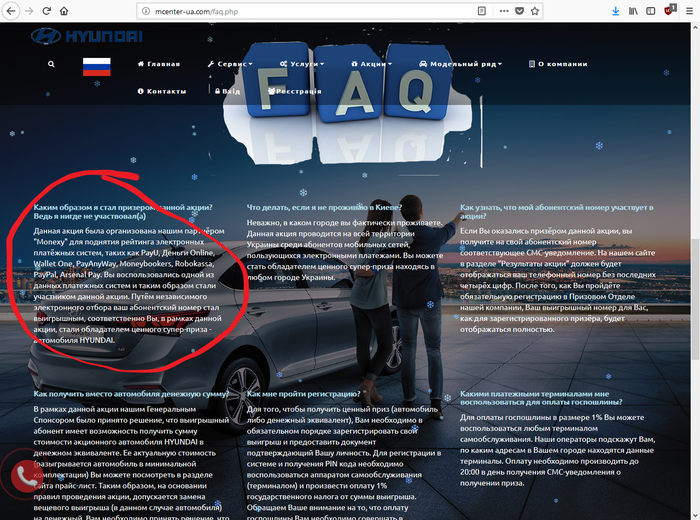Toggle the Firefox sidebar panel icon
700x520 pixels.
[650, 10]
